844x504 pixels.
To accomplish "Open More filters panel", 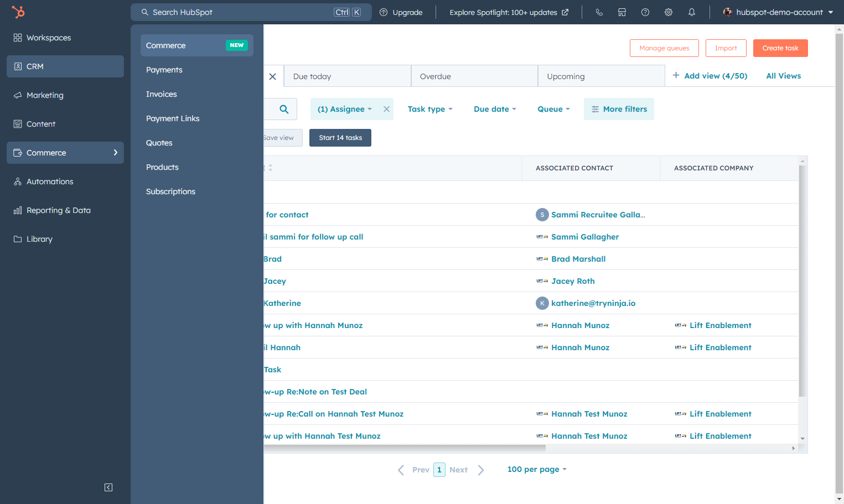I will 619,109.
